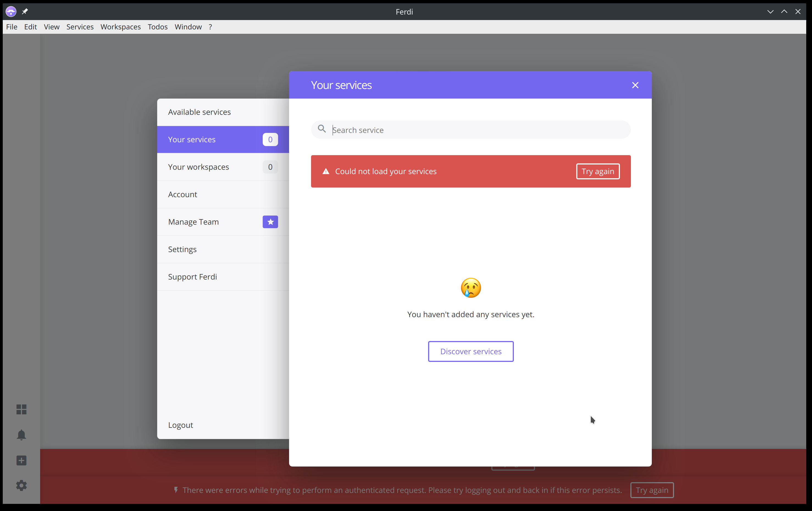812x511 pixels.
Task: Go to Available services
Action: tap(223, 112)
